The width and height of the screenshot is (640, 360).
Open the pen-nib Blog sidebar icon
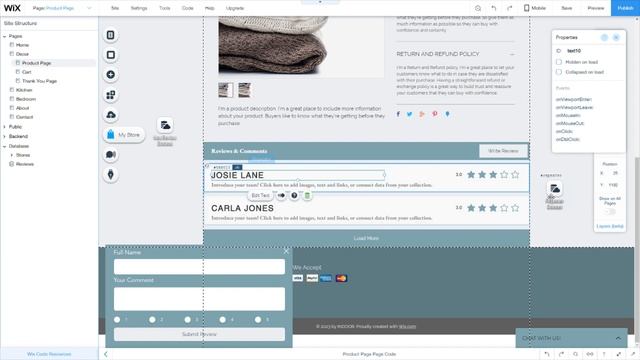click(x=111, y=174)
